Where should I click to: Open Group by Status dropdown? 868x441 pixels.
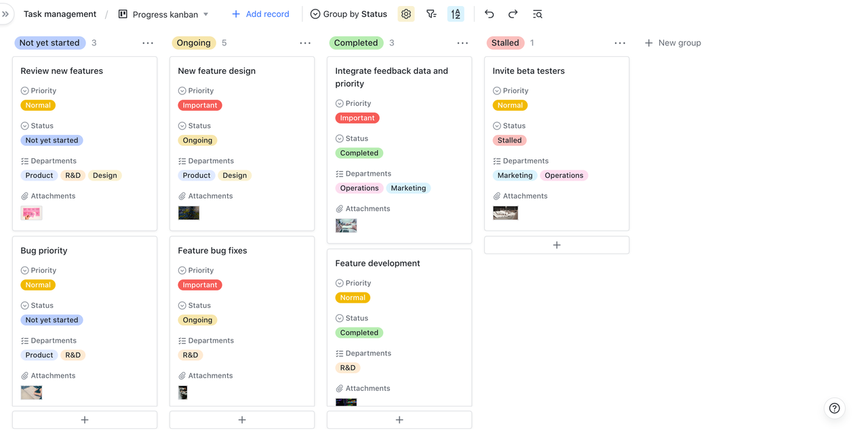(x=349, y=14)
